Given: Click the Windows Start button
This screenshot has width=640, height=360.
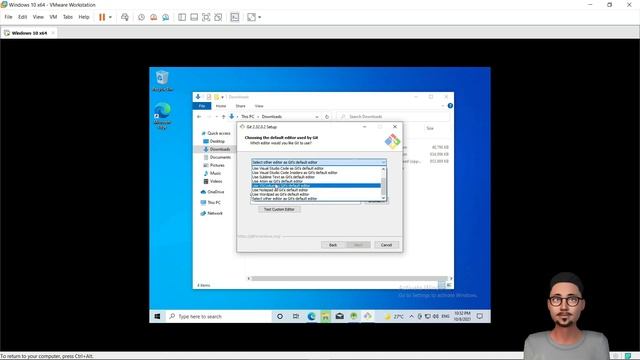Looking at the screenshot, I should pyautogui.click(x=157, y=316).
